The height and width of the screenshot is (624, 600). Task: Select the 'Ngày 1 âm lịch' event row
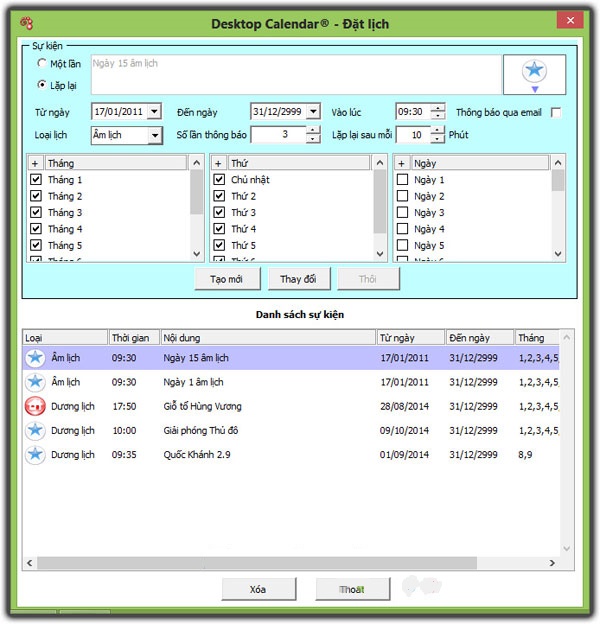coord(290,382)
